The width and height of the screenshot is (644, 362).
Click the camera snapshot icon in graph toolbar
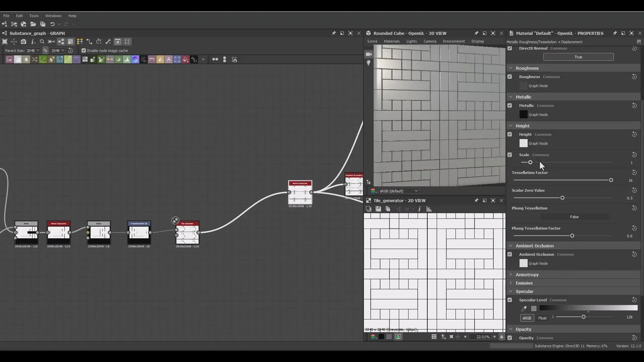pyautogui.click(x=23, y=42)
